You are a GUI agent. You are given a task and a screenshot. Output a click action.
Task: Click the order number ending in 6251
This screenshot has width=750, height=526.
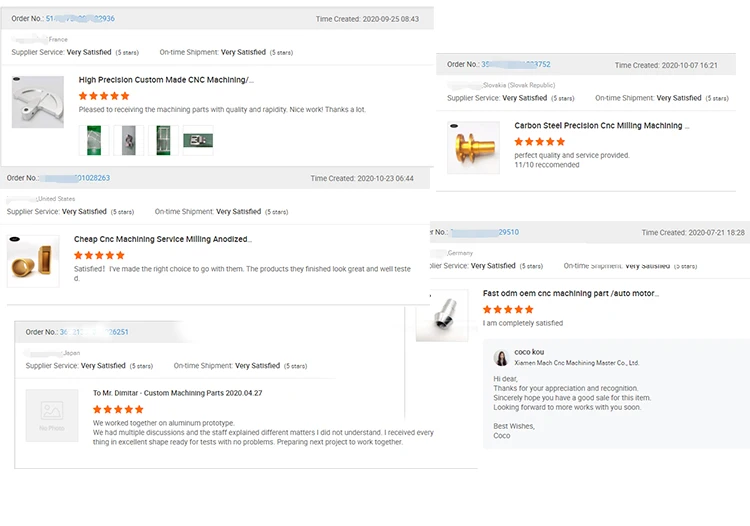(x=93, y=332)
